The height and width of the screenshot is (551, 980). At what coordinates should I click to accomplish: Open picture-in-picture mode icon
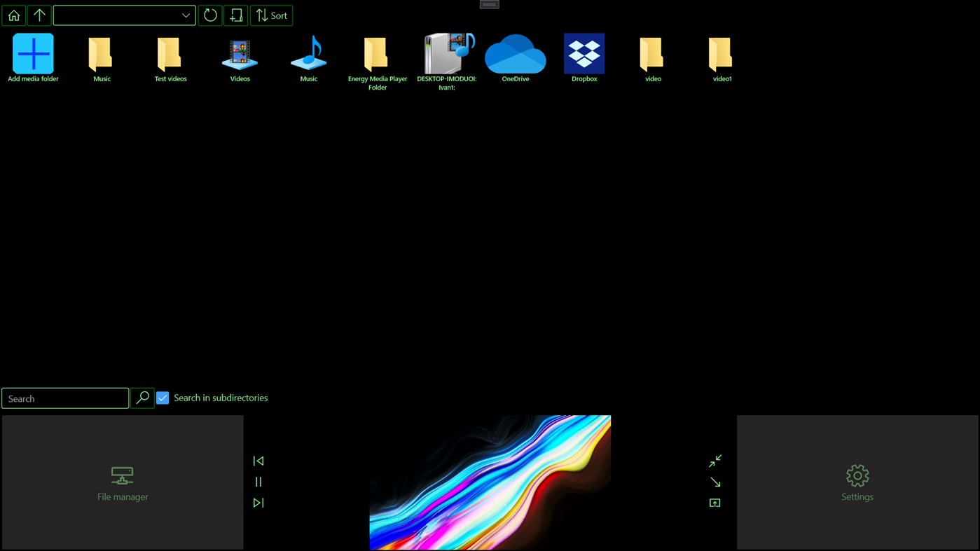click(x=715, y=502)
